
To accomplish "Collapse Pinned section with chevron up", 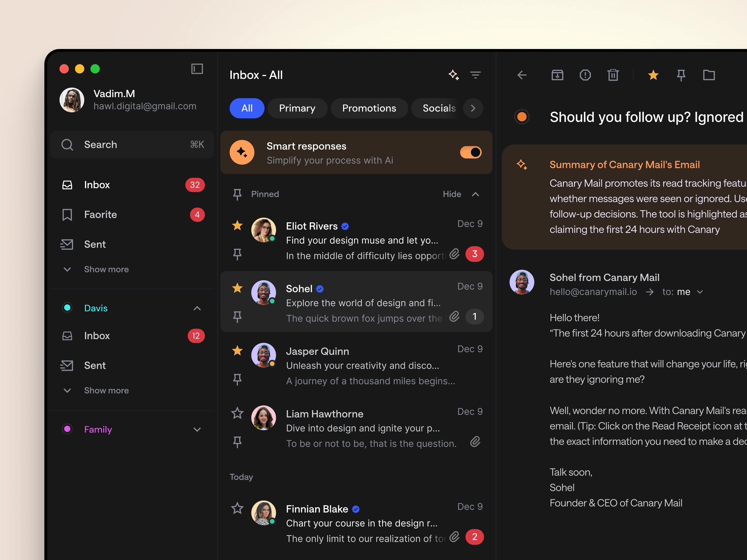I will [x=476, y=194].
